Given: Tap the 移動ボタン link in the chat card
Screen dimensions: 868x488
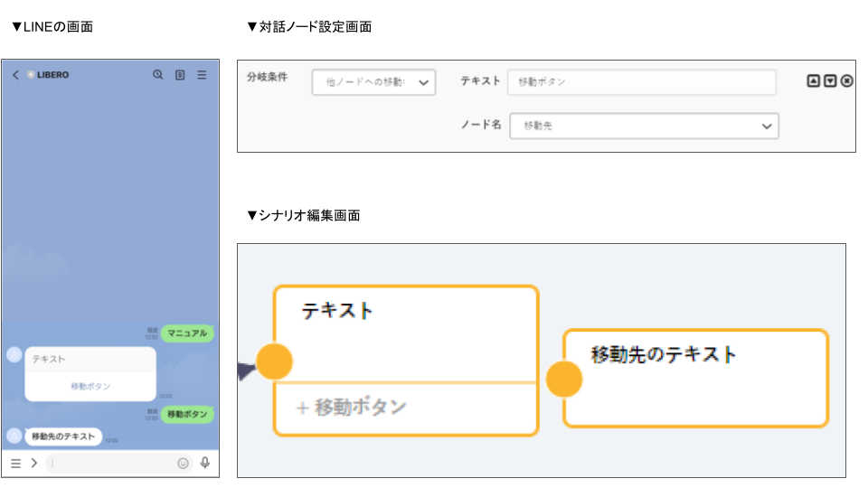Looking at the screenshot, I should (90, 386).
